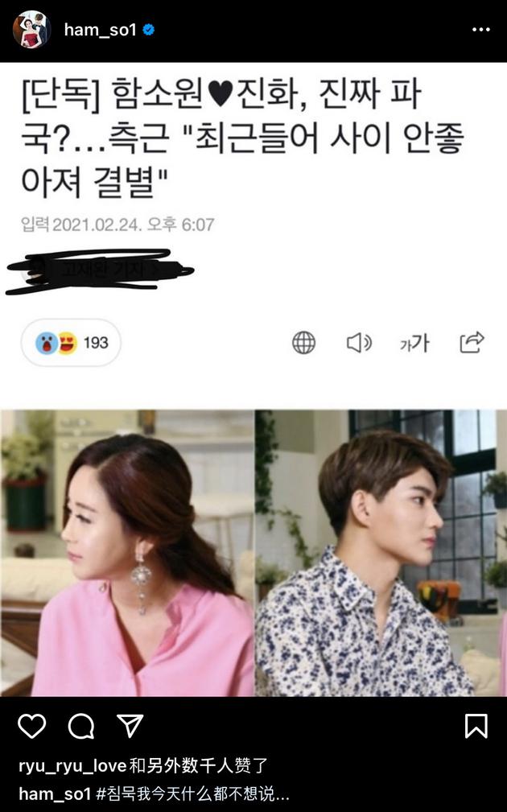The image size is (507, 812).
Task: Open comments with the speech bubble icon
Action: [x=81, y=726]
